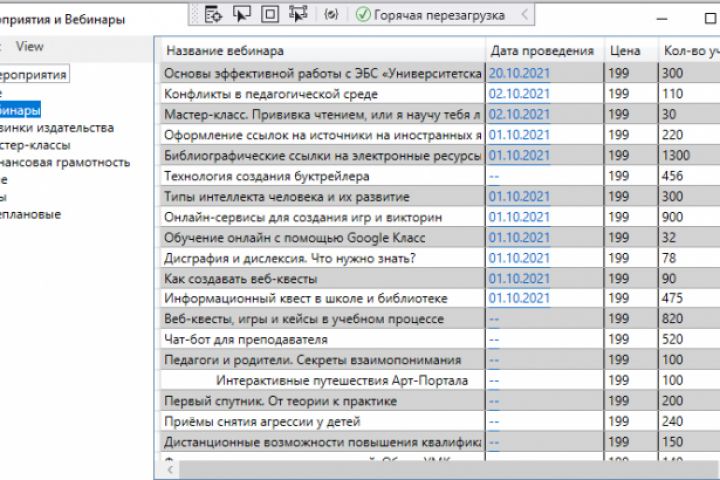This screenshot has height=480, width=720.
Task: Open date link in 'Оформление ссылок на источники' row
Action: tap(519, 135)
